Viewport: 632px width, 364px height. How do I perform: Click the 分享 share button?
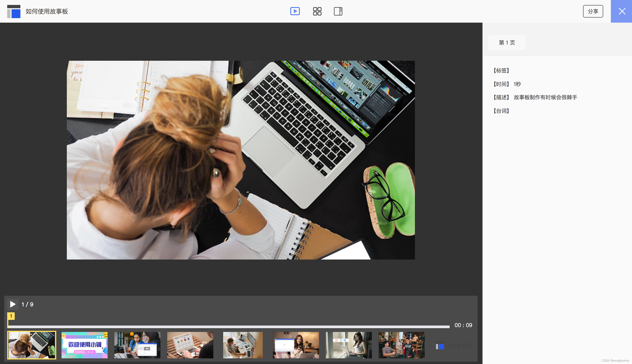coord(593,11)
